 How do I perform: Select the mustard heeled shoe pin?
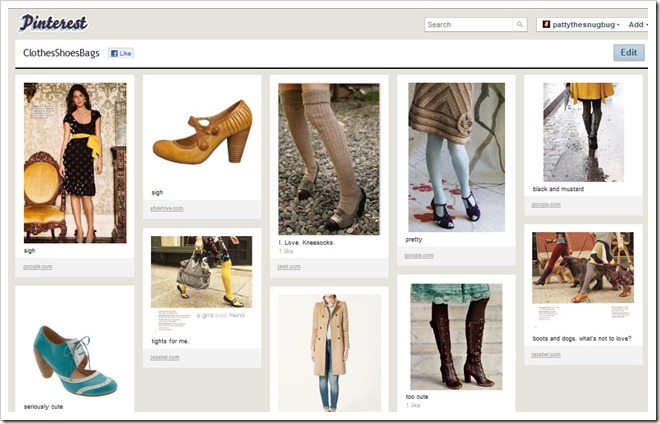click(202, 130)
